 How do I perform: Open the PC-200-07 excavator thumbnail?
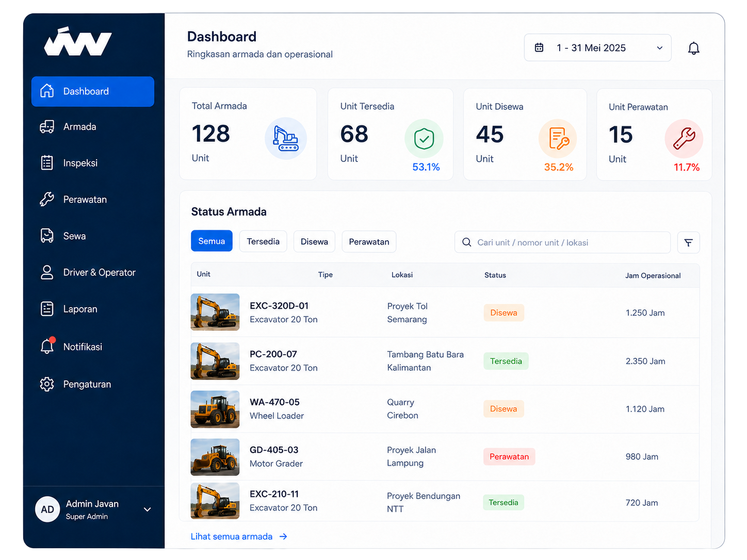[215, 361]
